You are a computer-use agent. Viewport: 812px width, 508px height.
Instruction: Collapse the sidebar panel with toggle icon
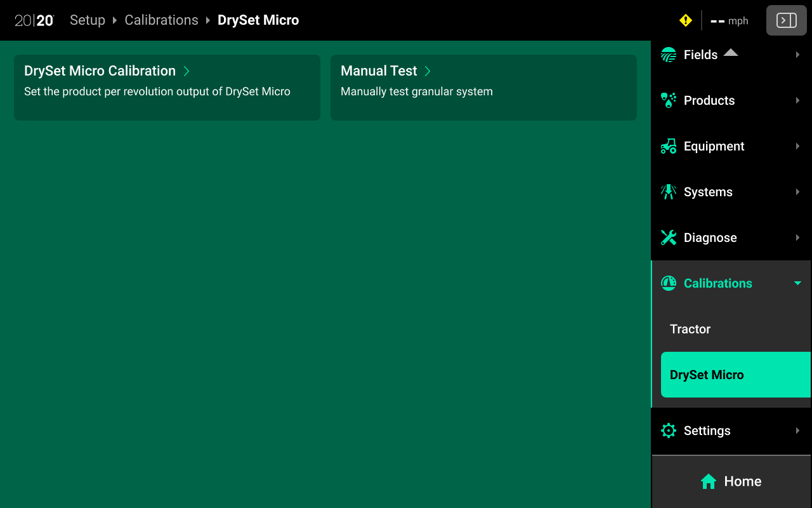[786, 20]
